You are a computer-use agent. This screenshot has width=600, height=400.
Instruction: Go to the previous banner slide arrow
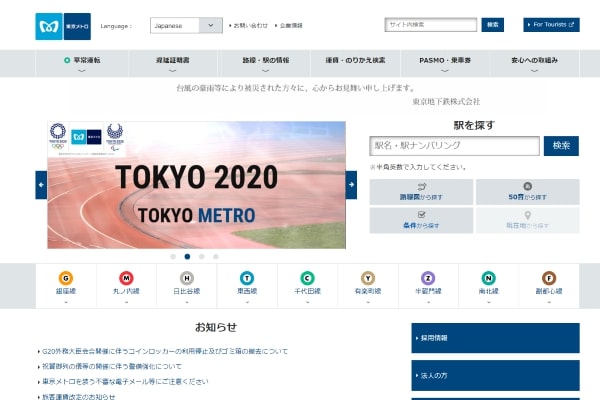41,185
